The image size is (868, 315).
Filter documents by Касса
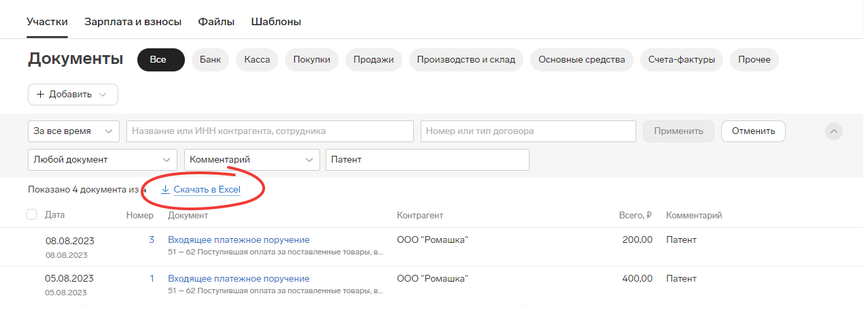(257, 60)
